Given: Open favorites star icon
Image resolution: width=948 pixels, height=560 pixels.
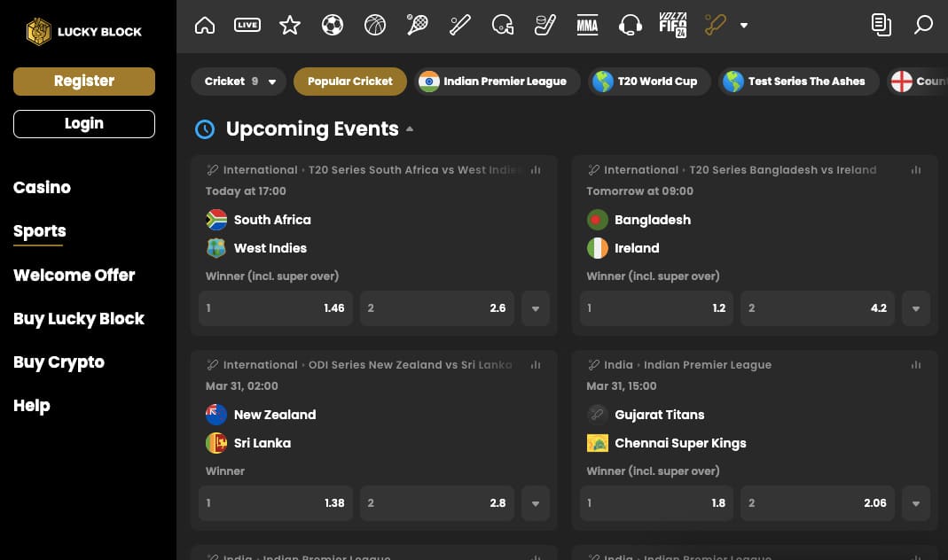Looking at the screenshot, I should 290,26.
